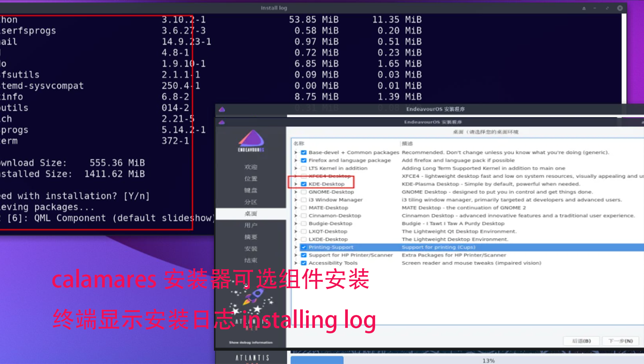644x364 pixels.
Task: Click the 描述 column header
Action: click(x=408, y=144)
